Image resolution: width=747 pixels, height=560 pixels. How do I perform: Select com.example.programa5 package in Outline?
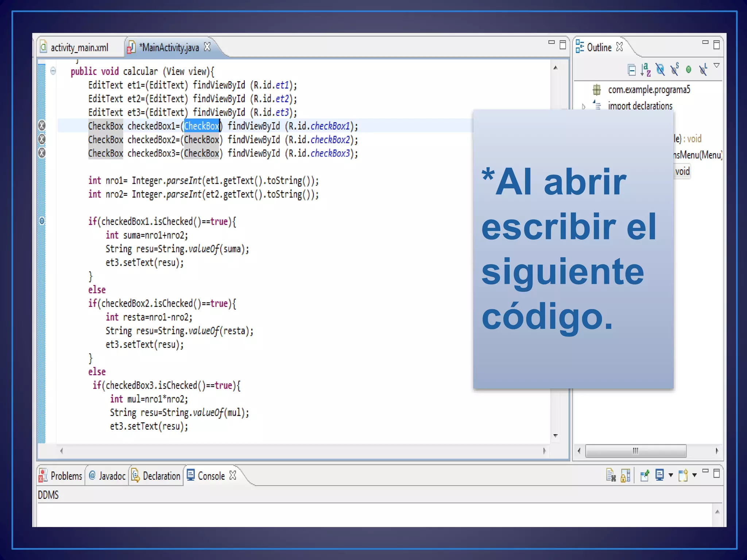pos(649,90)
